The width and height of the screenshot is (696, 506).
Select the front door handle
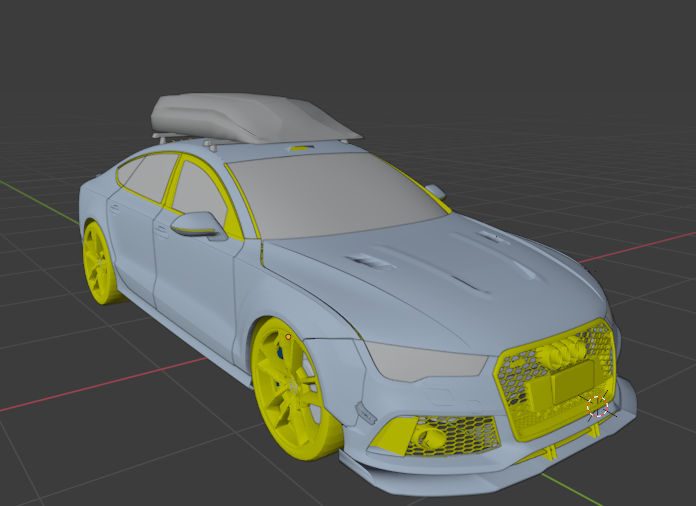pos(161,232)
